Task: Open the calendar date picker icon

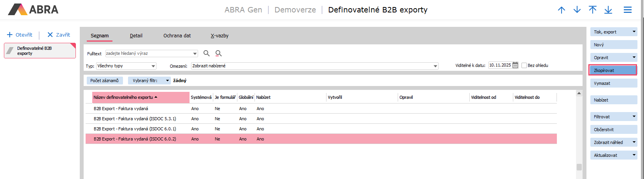Action: point(515,65)
